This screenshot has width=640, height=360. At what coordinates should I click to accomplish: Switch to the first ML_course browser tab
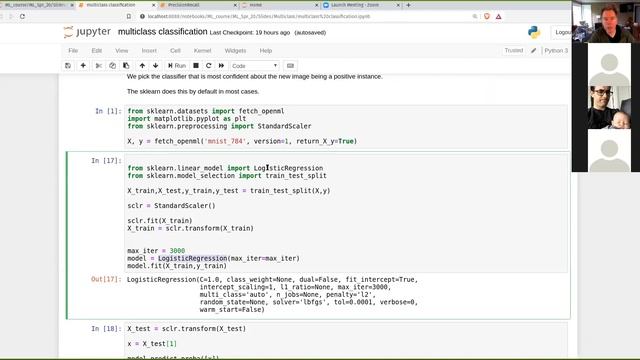click(x=38, y=5)
